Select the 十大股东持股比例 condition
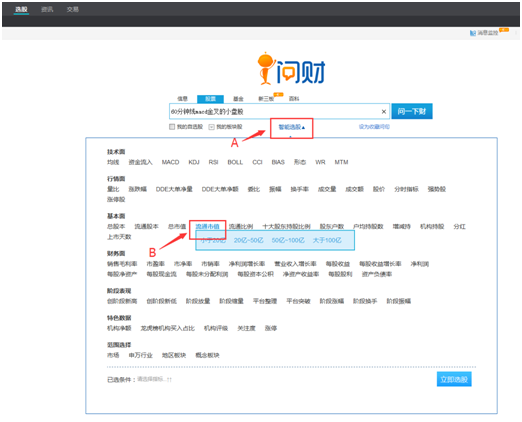Image resolution: width=522 pixels, height=422 pixels. pos(286,227)
